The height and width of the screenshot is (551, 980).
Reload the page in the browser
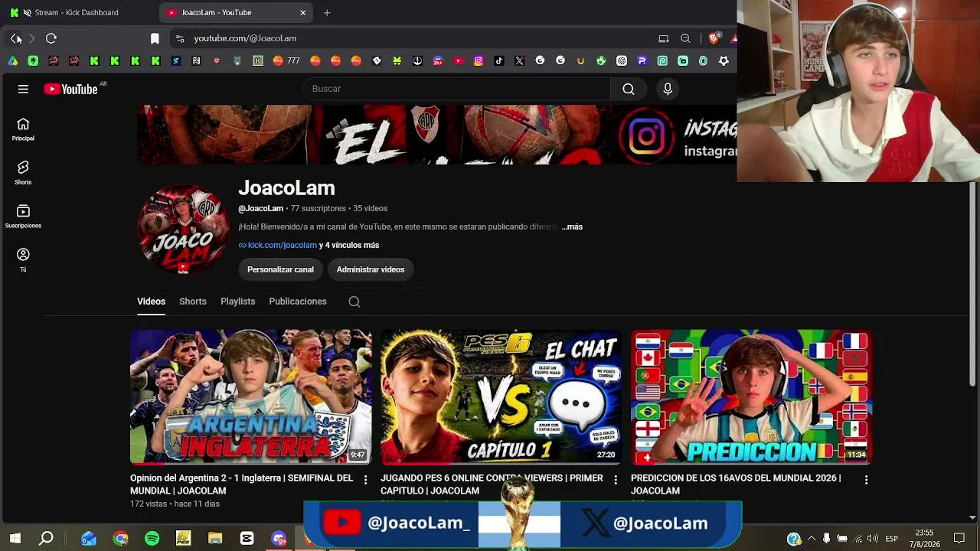pos(51,38)
